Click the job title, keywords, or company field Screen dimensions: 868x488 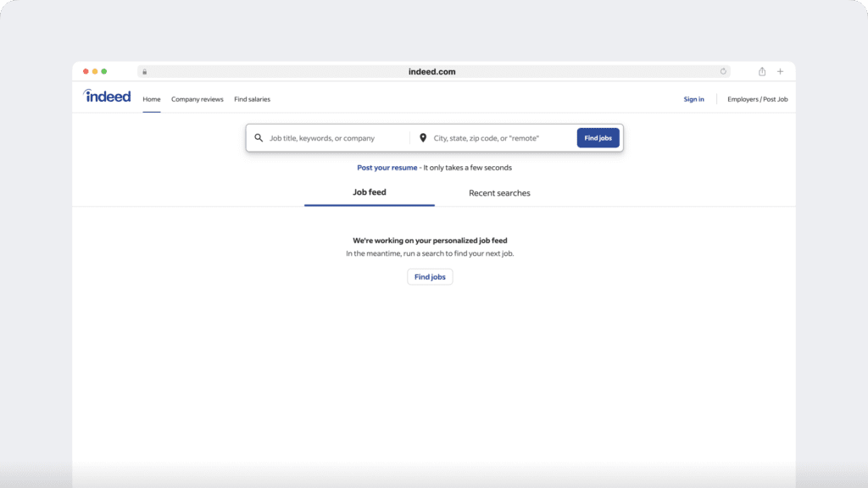point(335,138)
